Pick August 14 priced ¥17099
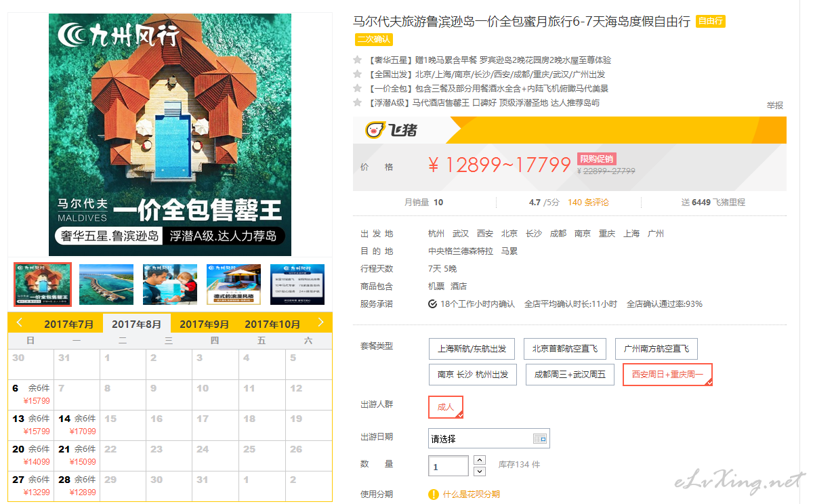 click(77, 425)
